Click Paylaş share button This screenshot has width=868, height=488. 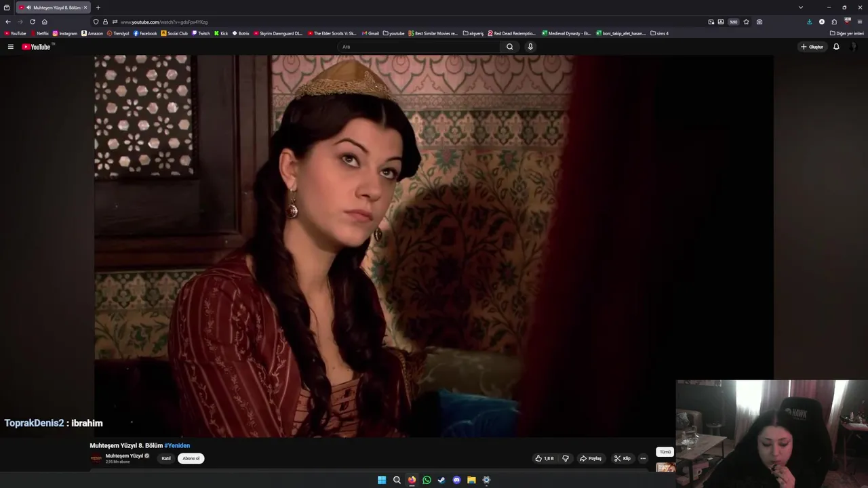click(x=591, y=458)
